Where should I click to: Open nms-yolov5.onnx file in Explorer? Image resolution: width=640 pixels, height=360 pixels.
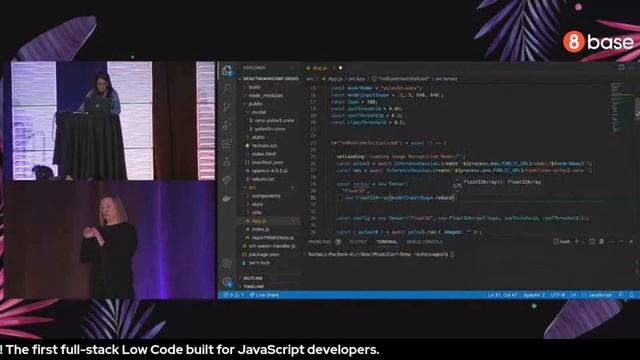(x=274, y=120)
